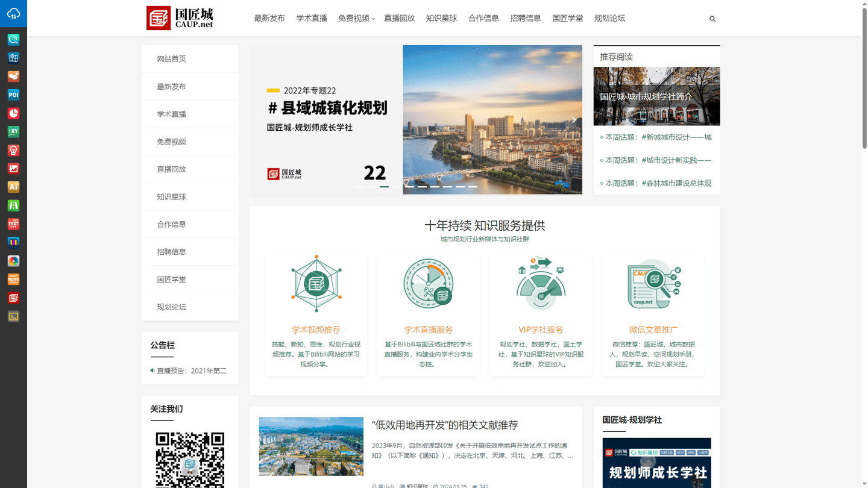This screenshot has height=488, width=868.
Task: Select 免费视频 in the side menu
Action: (190, 142)
